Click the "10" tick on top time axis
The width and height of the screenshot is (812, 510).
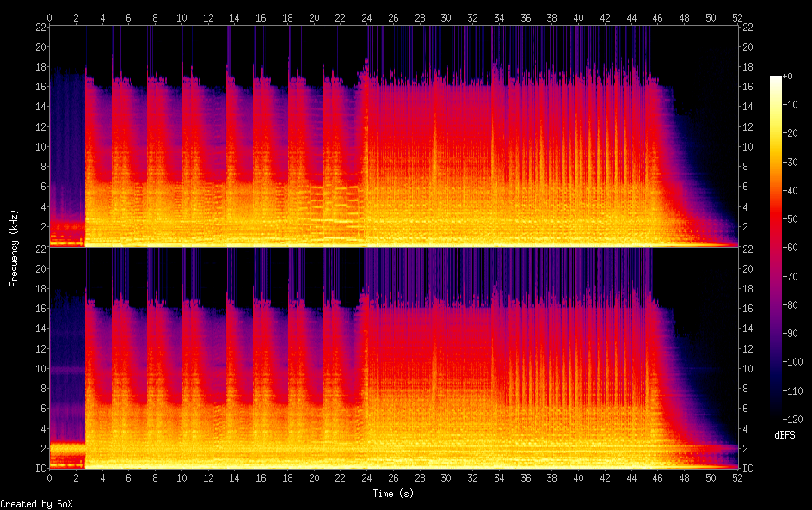181,17
